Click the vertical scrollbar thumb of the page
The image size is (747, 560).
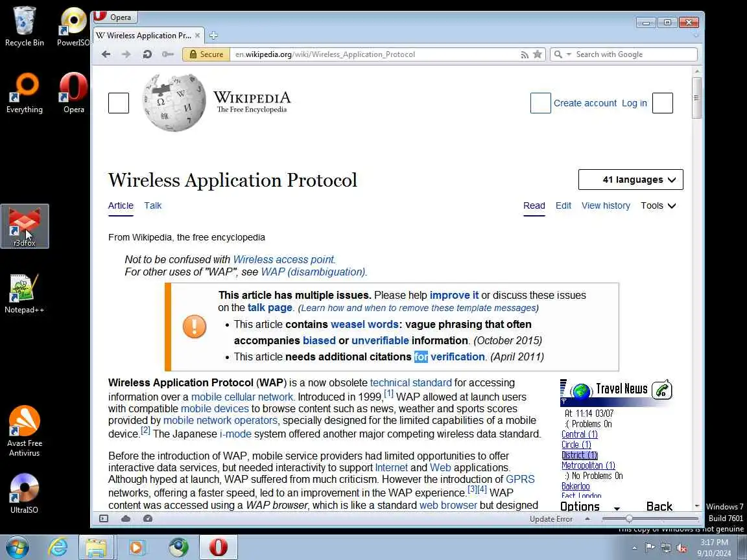point(696,97)
